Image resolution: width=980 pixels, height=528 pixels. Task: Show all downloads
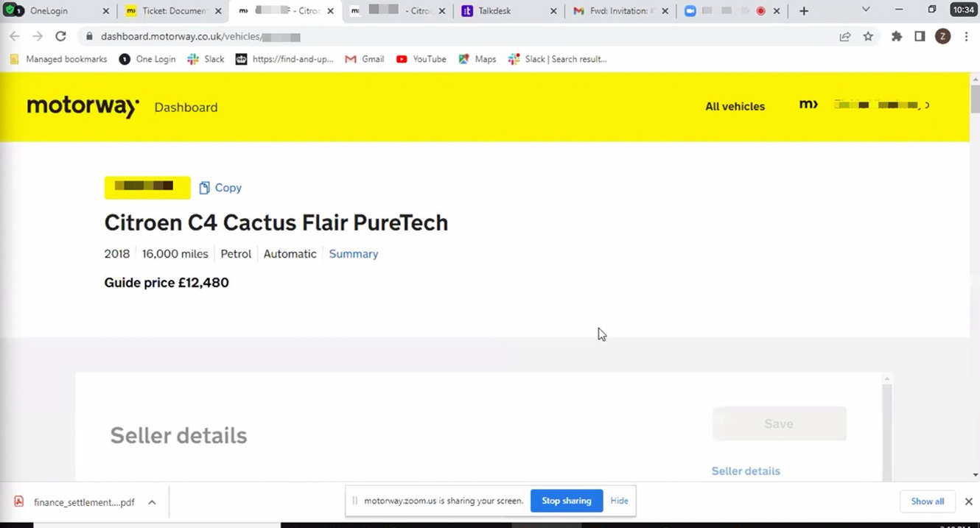tap(927, 501)
